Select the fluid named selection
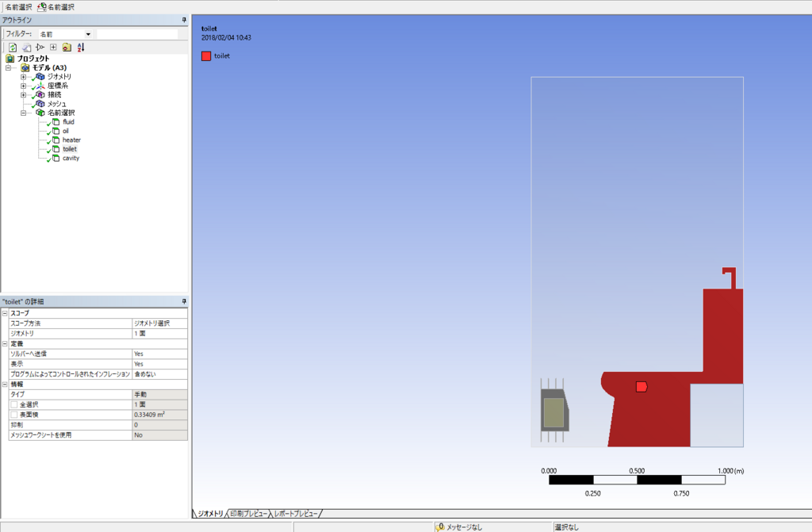This screenshot has height=532, width=812. click(68, 122)
